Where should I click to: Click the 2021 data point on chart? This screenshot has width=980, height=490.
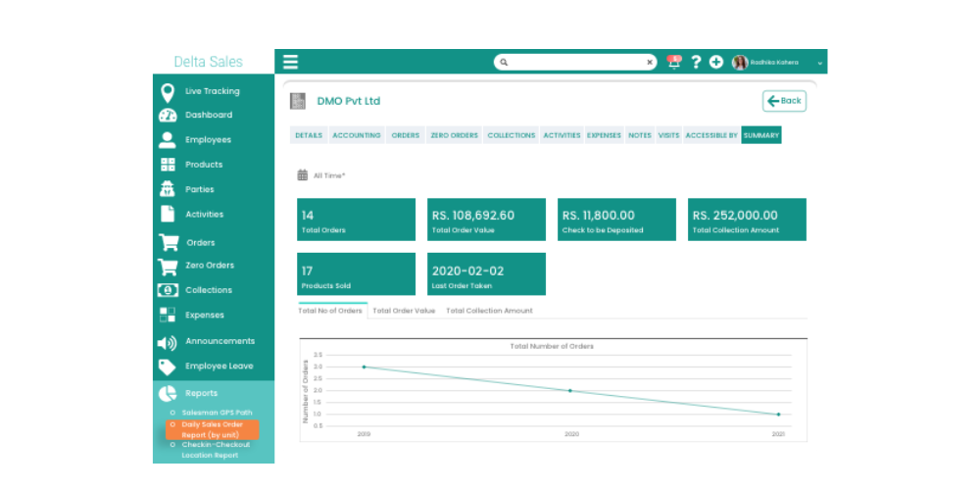coord(778,415)
